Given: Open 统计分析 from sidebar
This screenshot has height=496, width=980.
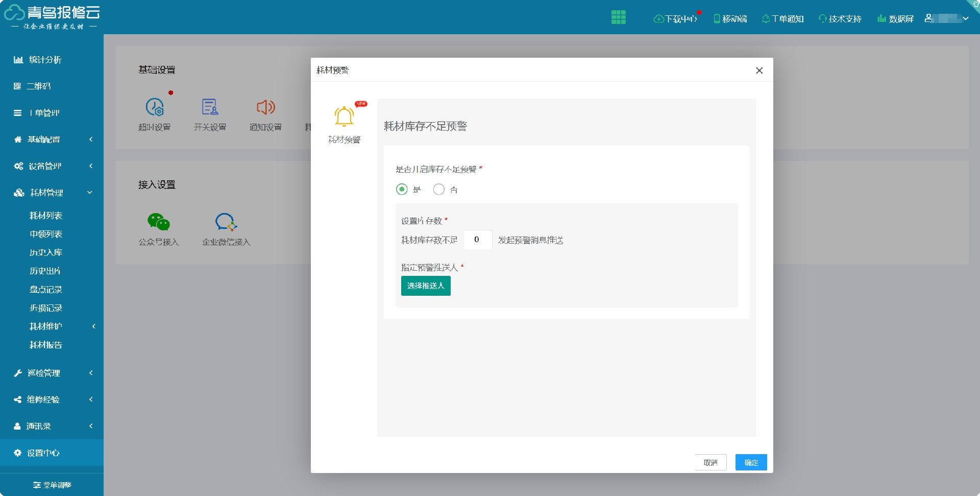Looking at the screenshot, I should (45, 60).
